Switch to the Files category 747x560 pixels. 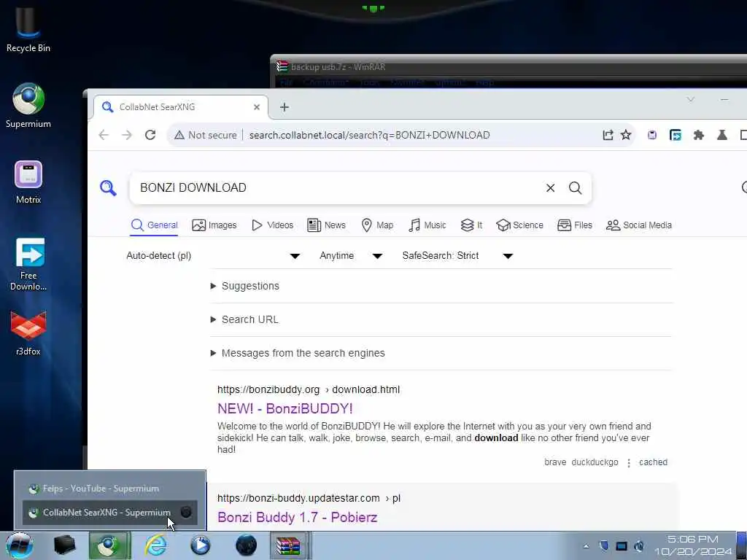[x=575, y=225]
